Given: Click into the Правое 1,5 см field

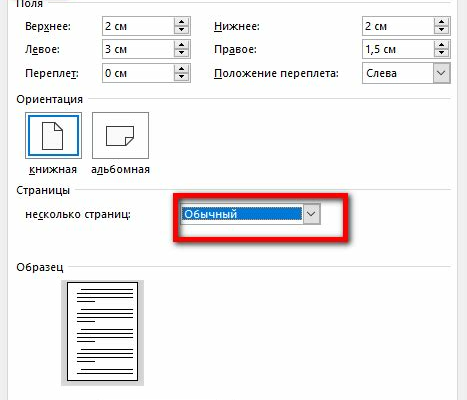Looking at the screenshot, I should (x=398, y=49).
